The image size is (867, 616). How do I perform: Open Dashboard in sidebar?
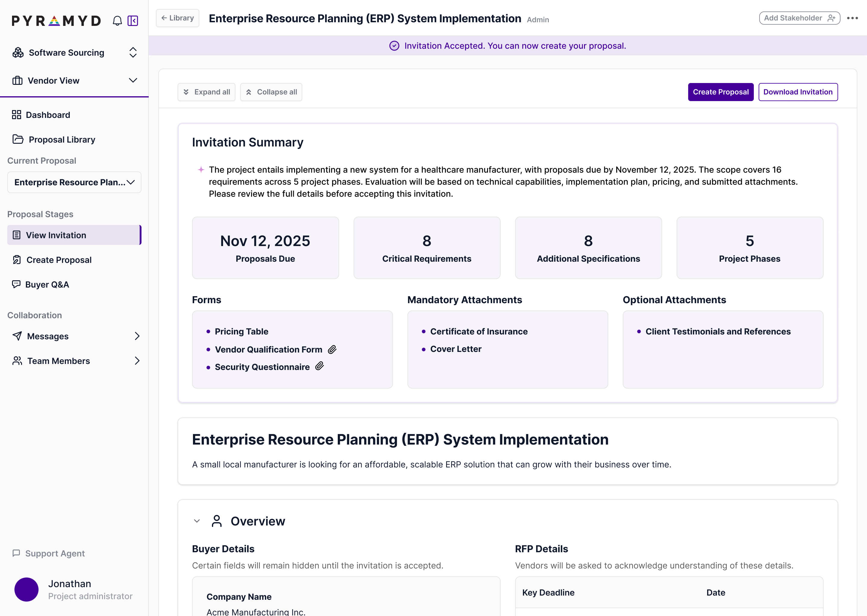[48, 115]
